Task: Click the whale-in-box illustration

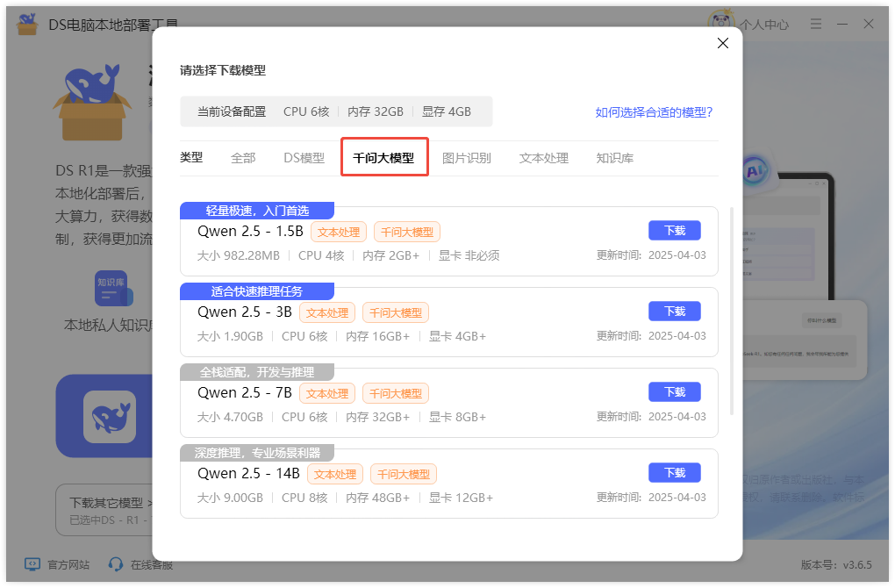Action: pyautogui.click(x=92, y=102)
